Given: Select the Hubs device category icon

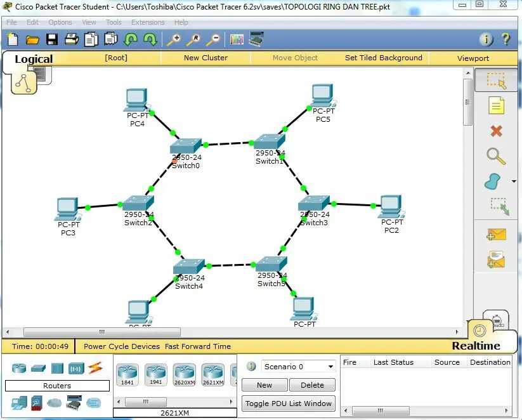Looking at the screenshot, I should click(x=57, y=369).
